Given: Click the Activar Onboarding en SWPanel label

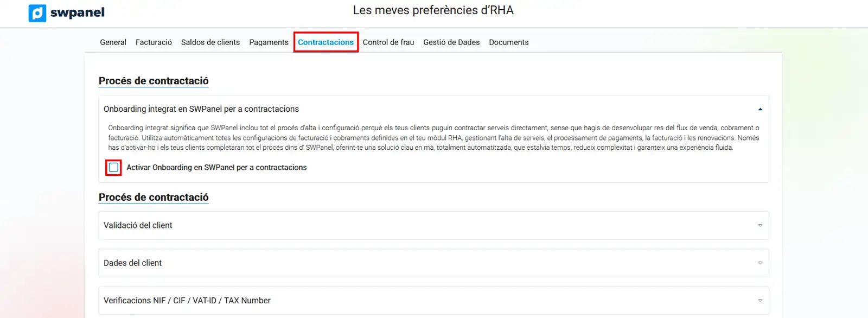Looking at the screenshot, I should (216, 168).
